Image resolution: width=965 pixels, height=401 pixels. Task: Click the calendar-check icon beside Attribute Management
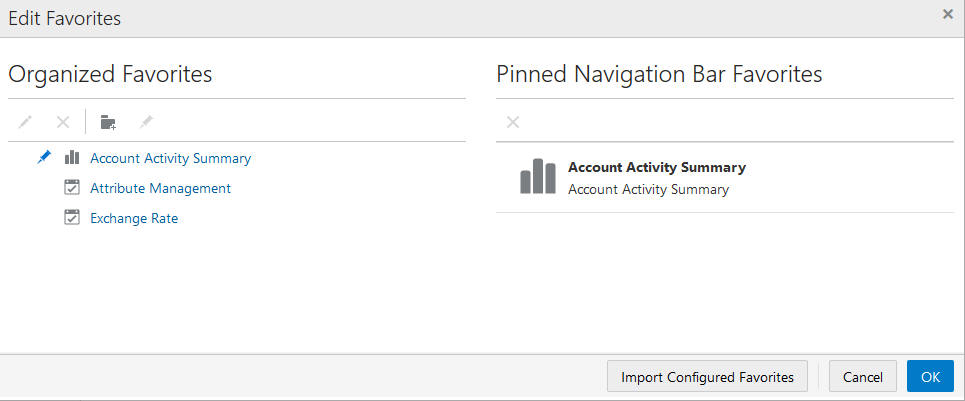[x=73, y=188]
